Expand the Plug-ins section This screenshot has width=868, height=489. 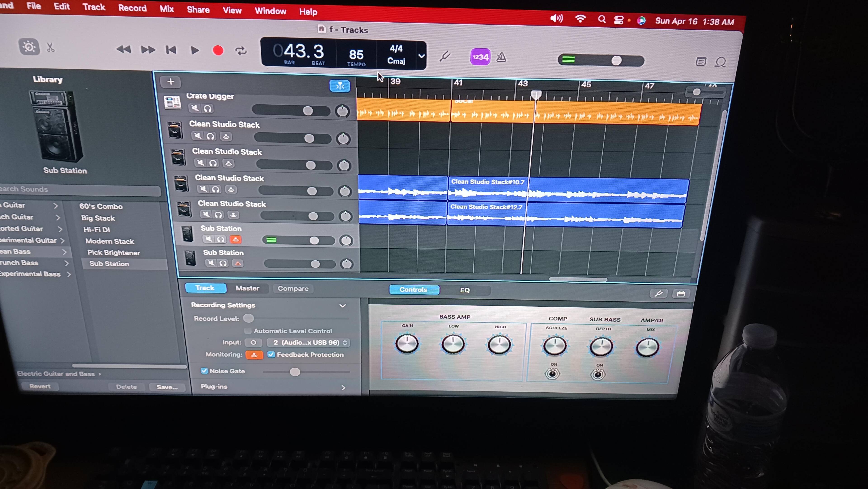point(343,387)
